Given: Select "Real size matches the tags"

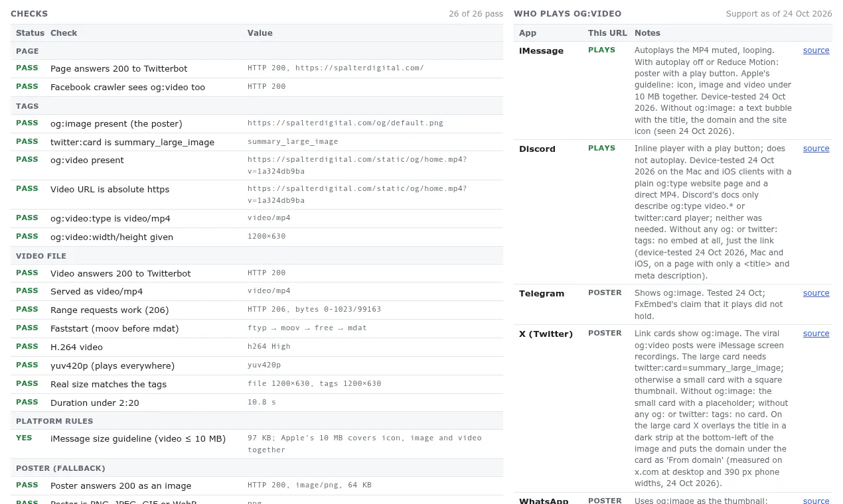Looking at the screenshot, I should tap(108, 385).
